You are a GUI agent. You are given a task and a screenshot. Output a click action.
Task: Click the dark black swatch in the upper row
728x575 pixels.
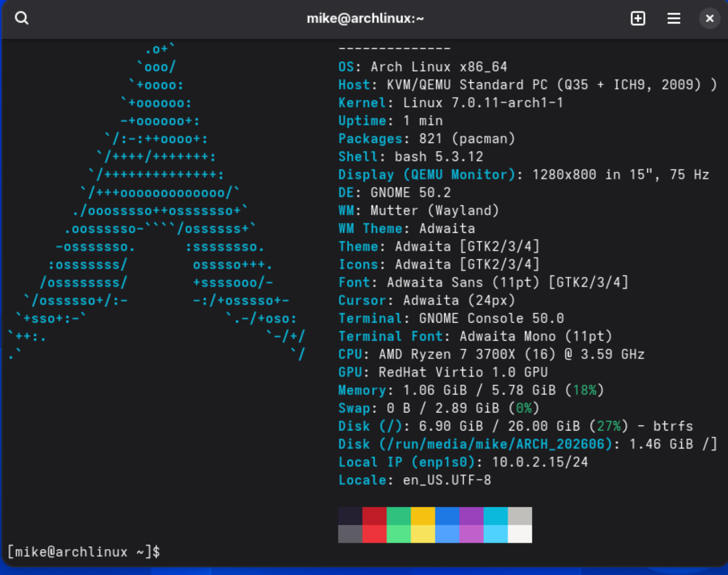click(350, 516)
